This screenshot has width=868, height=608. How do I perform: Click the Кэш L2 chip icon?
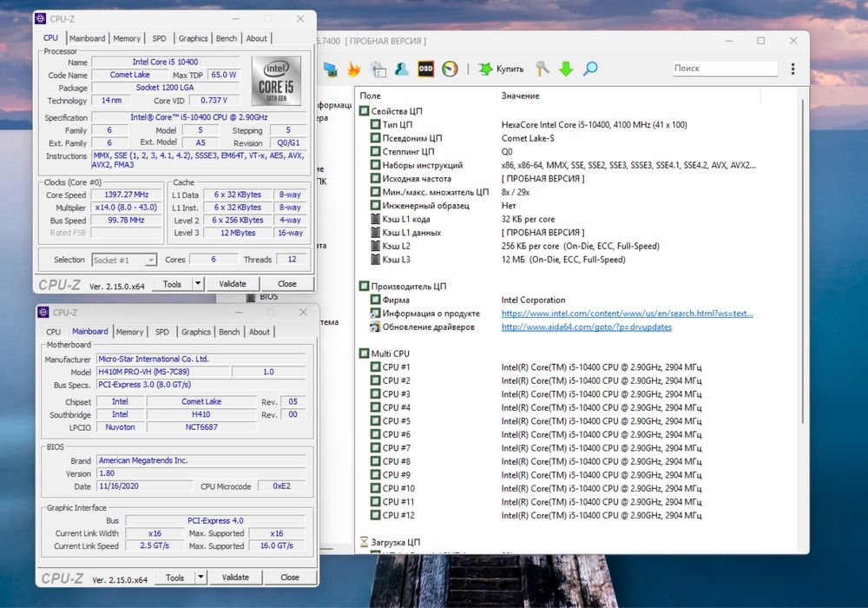pos(375,246)
